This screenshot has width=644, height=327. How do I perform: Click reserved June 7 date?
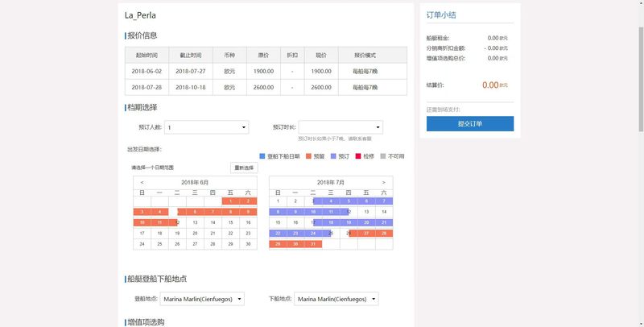tap(213, 212)
